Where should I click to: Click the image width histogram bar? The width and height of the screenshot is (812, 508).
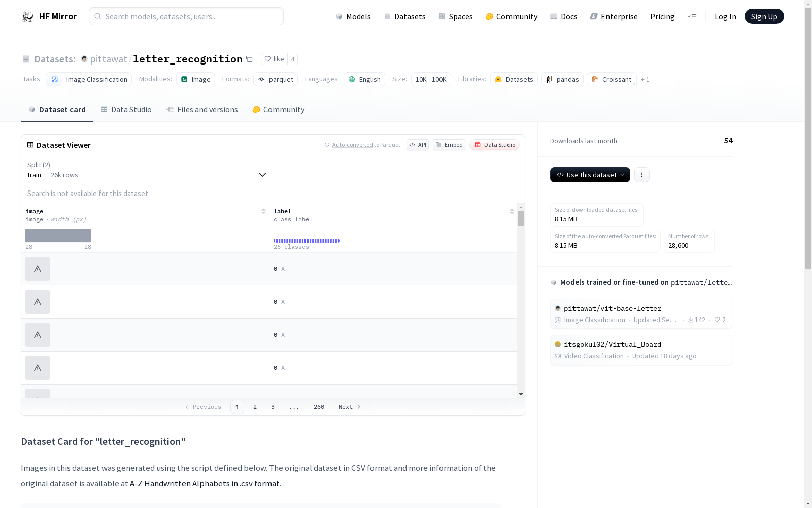pos(58,235)
